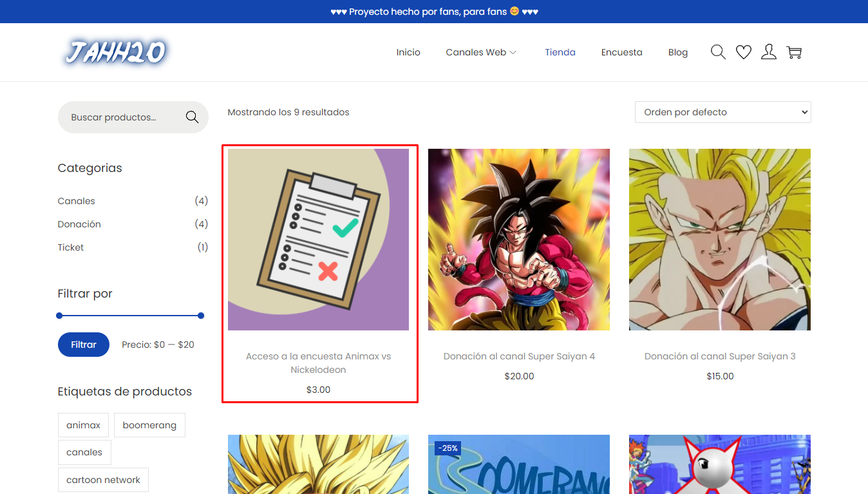868x494 pixels.
Task: Open the wishlist heart icon
Action: tap(744, 52)
